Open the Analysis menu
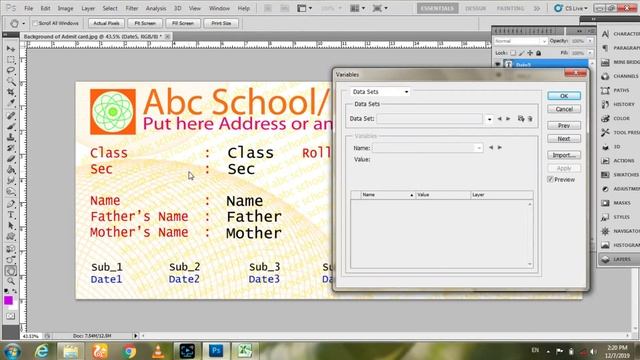Image resolution: width=640 pixels, height=360 pixels. pos(156,8)
